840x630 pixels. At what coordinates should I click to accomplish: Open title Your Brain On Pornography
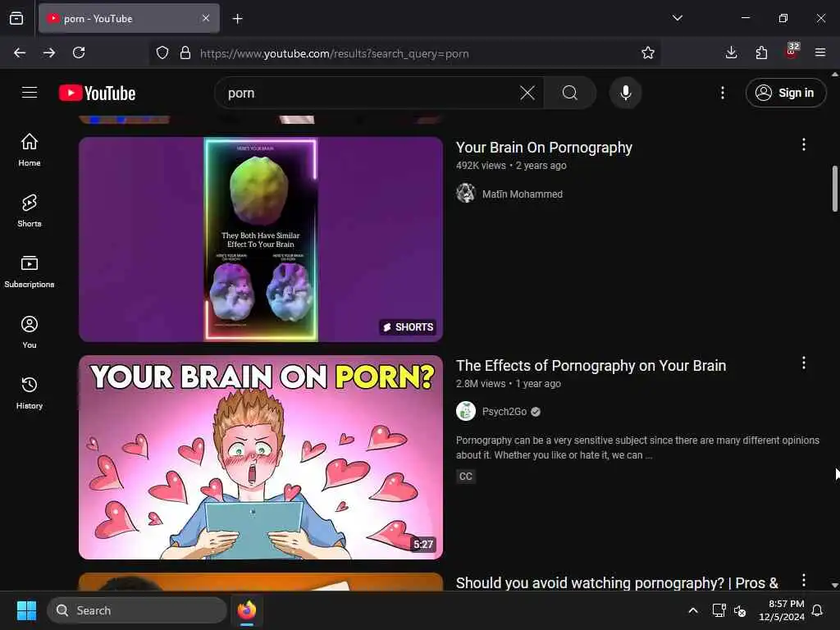coord(544,148)
